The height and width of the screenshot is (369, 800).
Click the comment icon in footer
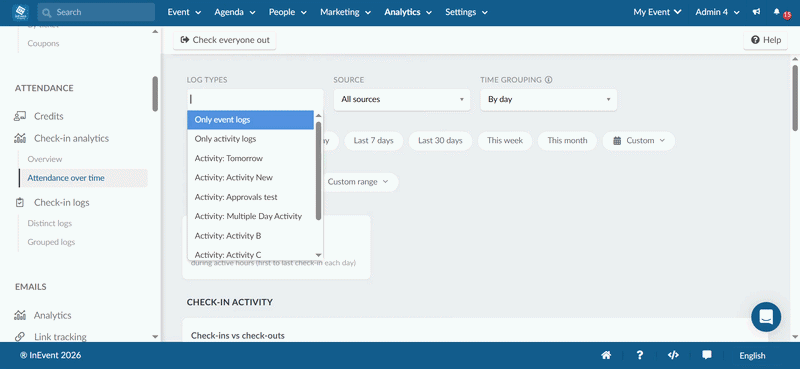click(x=707, y=355)
